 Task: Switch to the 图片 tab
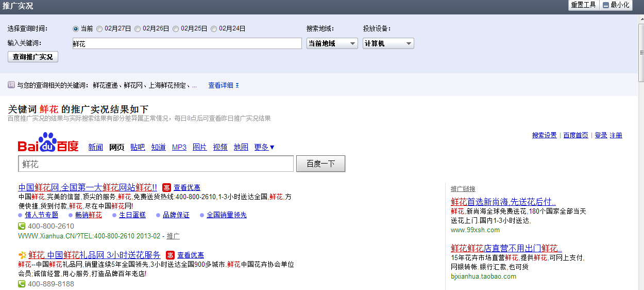coord(200,147)
